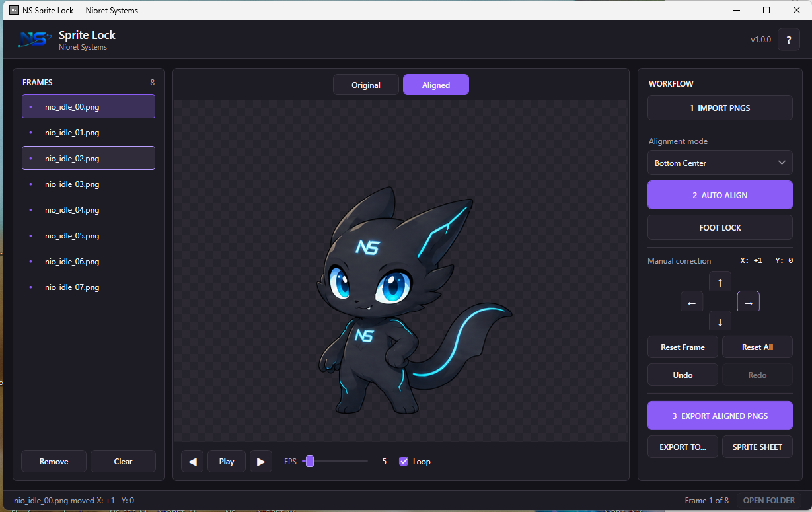Click the NS Sprite Lock logo
The width and height of the screenshot is (812, 512).
pyautogui.click(x=35, y=40)
